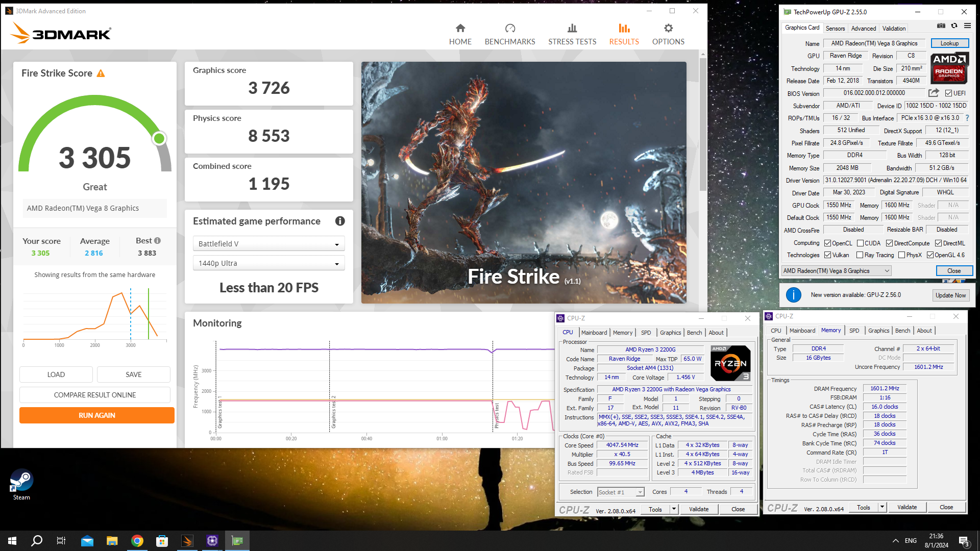Click the taskbar clock showing 21:36

tap(936, 541)
